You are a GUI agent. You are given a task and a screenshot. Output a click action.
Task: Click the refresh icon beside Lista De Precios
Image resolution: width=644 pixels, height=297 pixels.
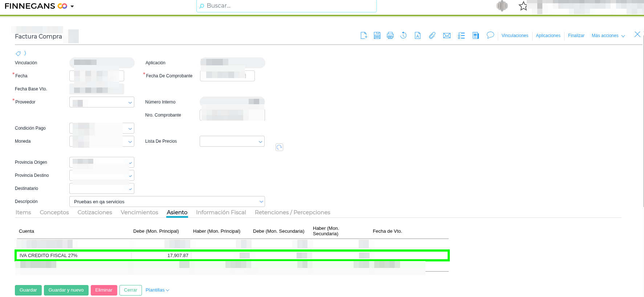(x=279, y=147)
